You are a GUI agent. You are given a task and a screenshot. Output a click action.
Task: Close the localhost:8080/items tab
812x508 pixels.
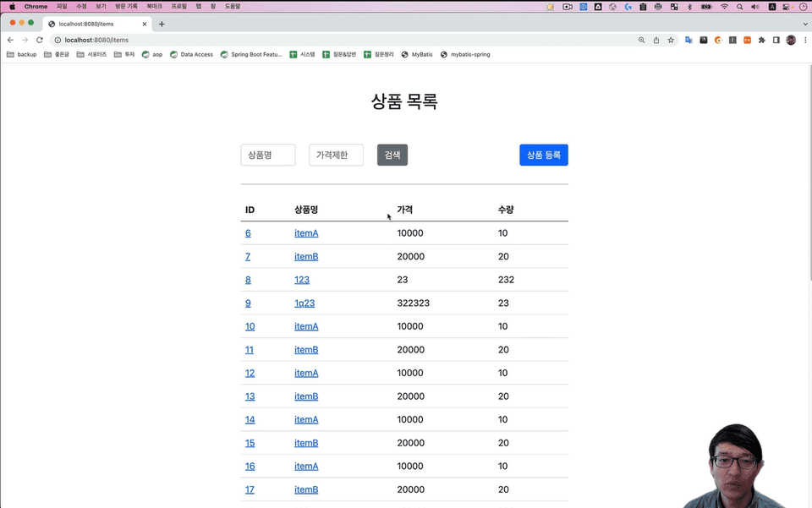[145, 24]
